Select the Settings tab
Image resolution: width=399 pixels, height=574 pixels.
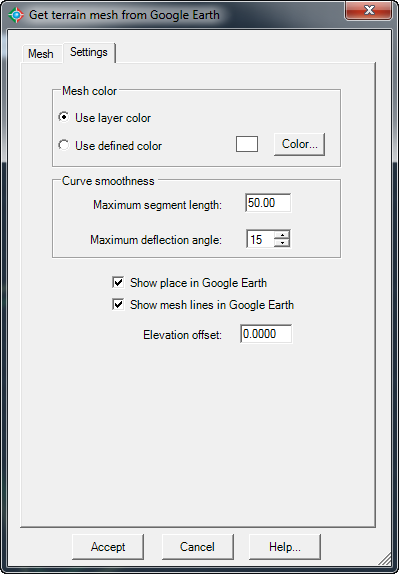[x=89, y=52]
